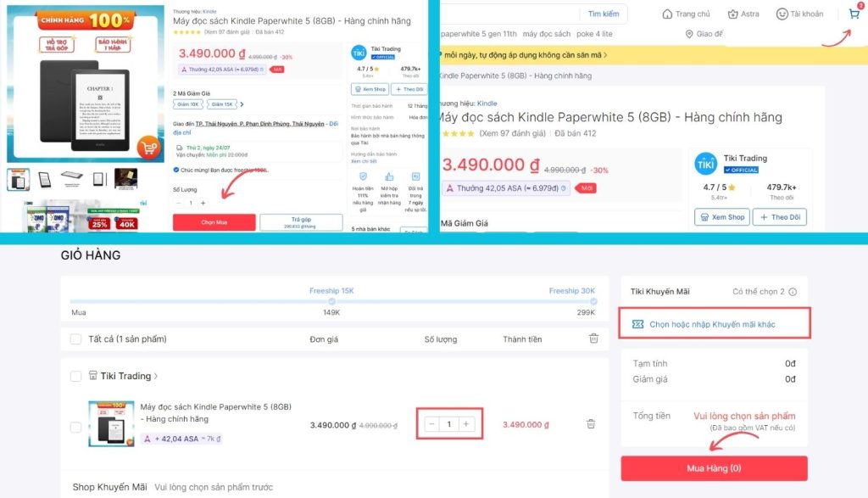Click small Xem Shop in left product panel
868x498 pixels.
[x=370, y=89]
